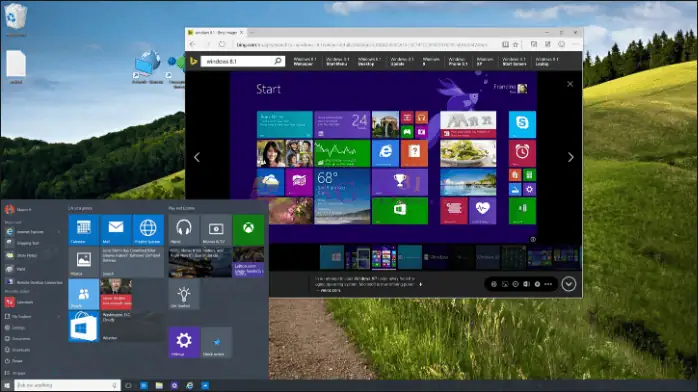The image size is (698, 392).
Task: Click the user account avatar in Start menu
Action: tap(9, 209)
